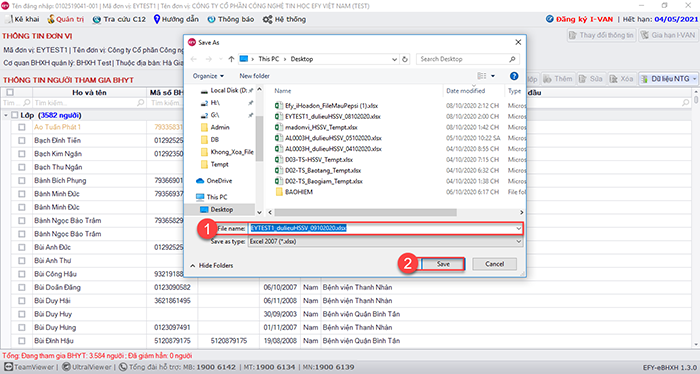Click the Sửa button

(591, 79)
